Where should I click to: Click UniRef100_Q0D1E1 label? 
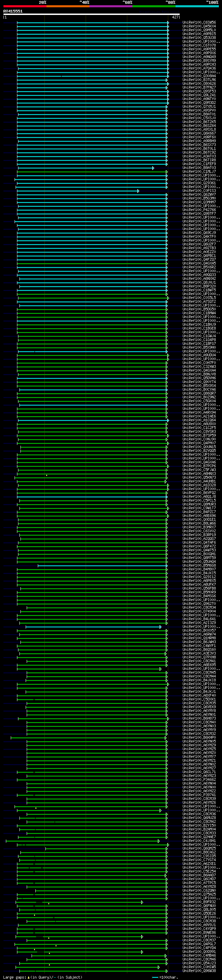click(199, 520)
